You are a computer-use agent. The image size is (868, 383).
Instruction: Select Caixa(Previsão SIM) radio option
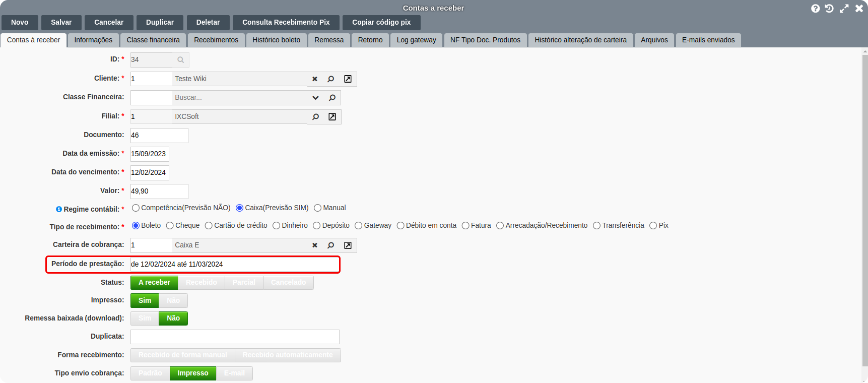click(x=240, y=208)
